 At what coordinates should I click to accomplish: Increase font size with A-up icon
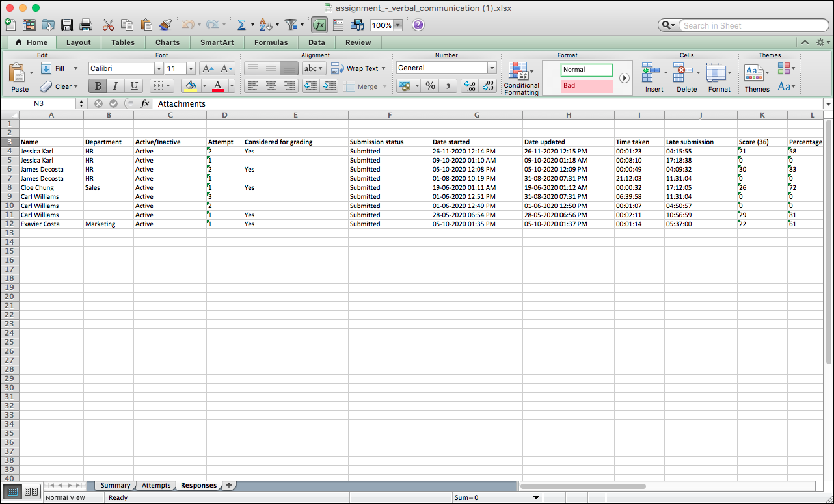click(208, 68)
